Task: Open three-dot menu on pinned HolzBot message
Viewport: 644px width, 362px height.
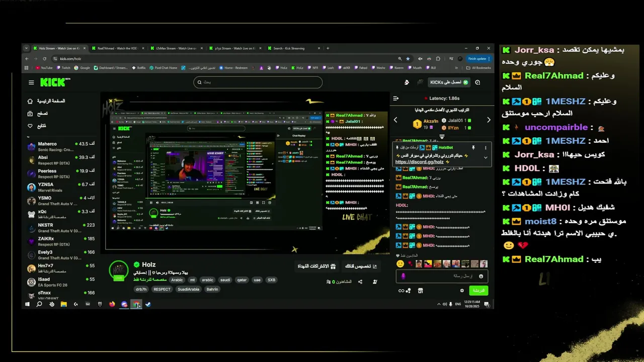Action: [486, 148]
